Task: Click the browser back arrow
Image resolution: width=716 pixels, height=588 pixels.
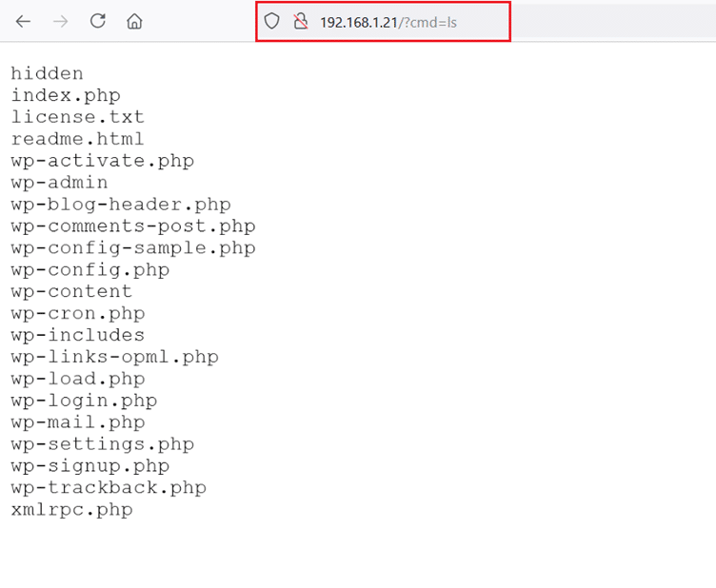Action: [23, 21]
